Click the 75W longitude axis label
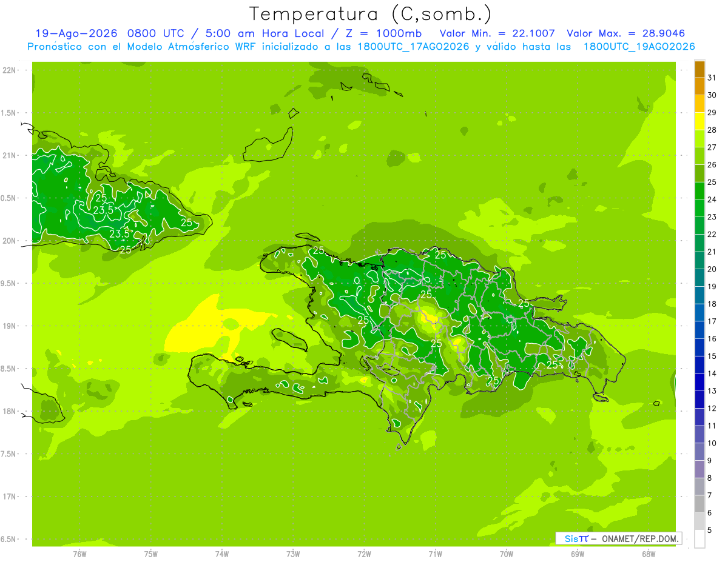The image size is (728, 562). 150,554
